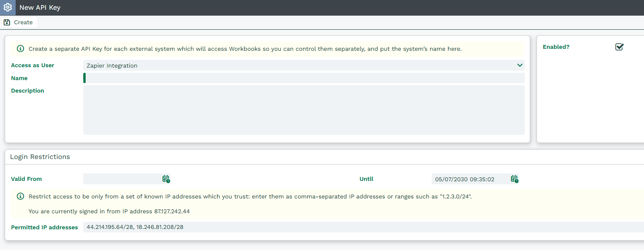The height and width of the screenshot is (250, 644).
Task: Toggle the Enabled? checkbox
Action: click(x=619, y=47)
